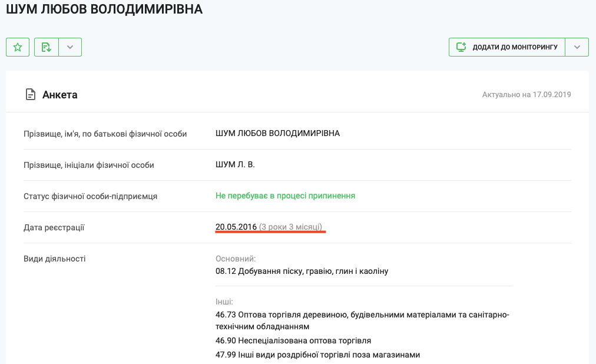Click activity 47.99 Інші види роздрібної торгівлі
The width and height of the screenshot is (596, 364).
[x=317, y=354]
